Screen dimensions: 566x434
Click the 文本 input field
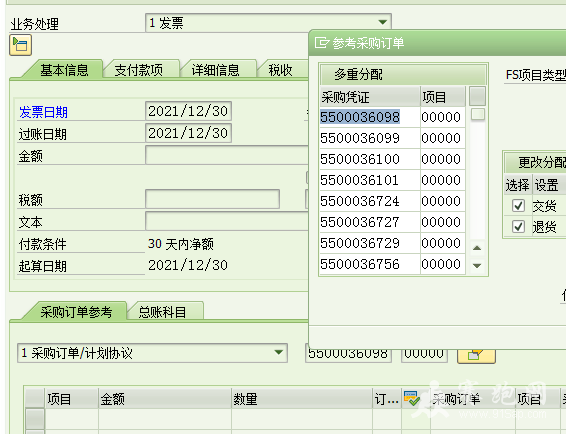pos(227,221)
